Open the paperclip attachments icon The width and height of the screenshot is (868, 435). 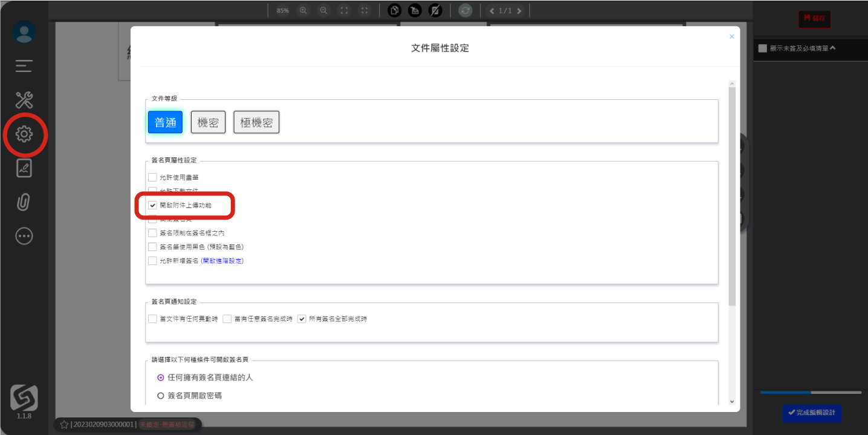(x=24, y=201)
